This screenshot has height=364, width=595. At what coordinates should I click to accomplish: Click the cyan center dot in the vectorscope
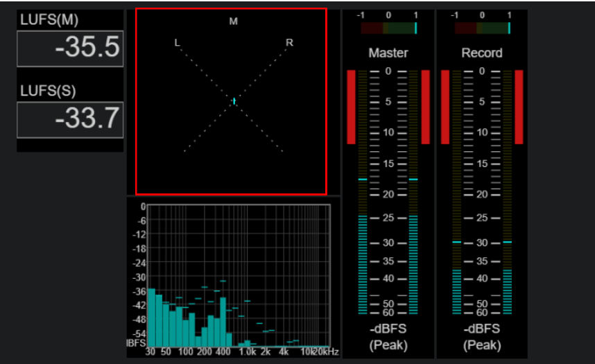pyautogui.click(x=234, y=101)
